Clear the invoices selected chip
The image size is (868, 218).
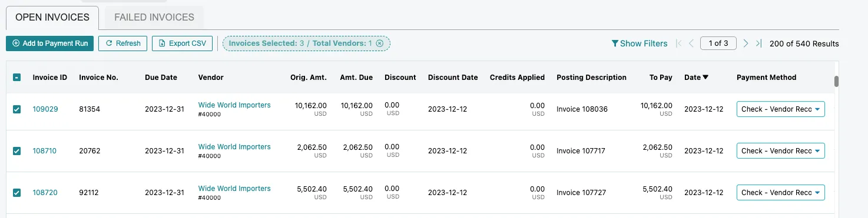(379, 43)
